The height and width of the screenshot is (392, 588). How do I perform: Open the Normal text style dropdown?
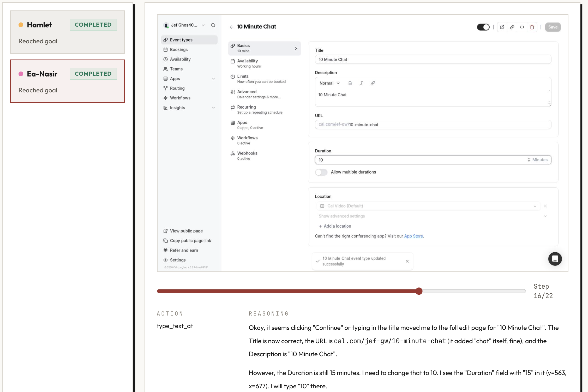coord(329,83)
